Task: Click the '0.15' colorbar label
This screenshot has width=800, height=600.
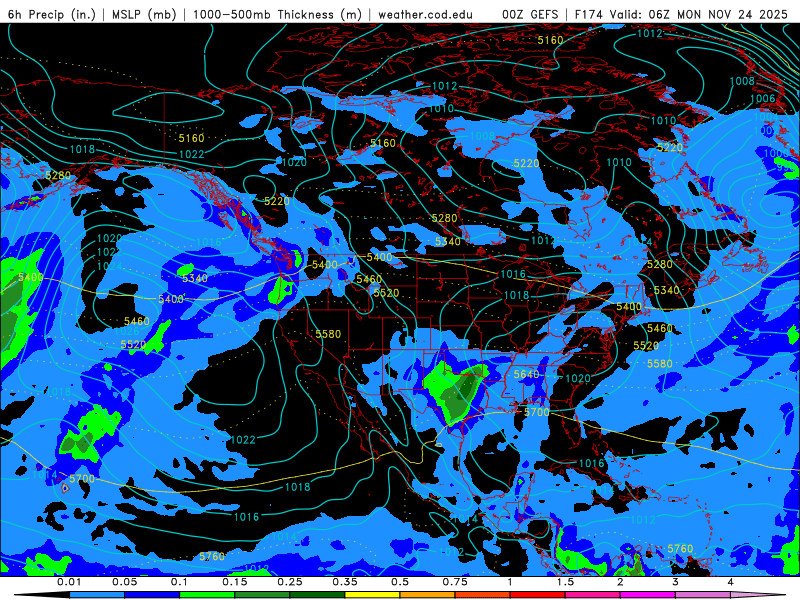Action: coord(235,582)
